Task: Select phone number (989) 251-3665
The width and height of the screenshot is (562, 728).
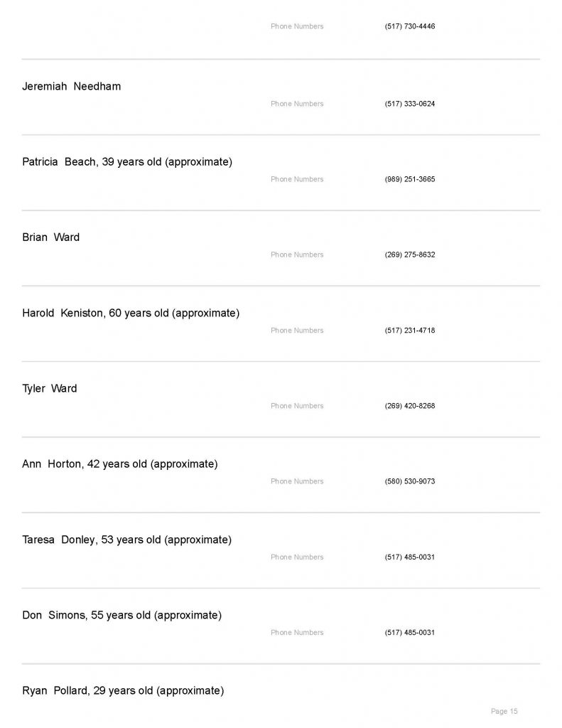Action: (410, 179)
